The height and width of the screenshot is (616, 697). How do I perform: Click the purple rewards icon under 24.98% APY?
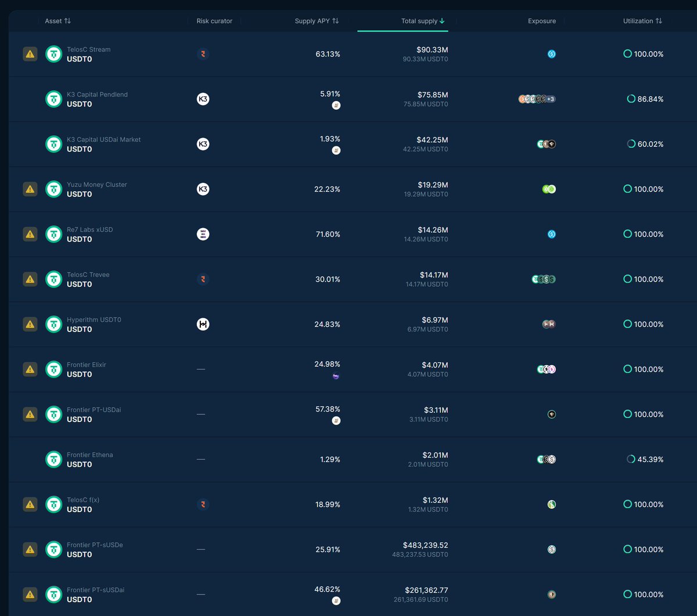pos(336,376)
